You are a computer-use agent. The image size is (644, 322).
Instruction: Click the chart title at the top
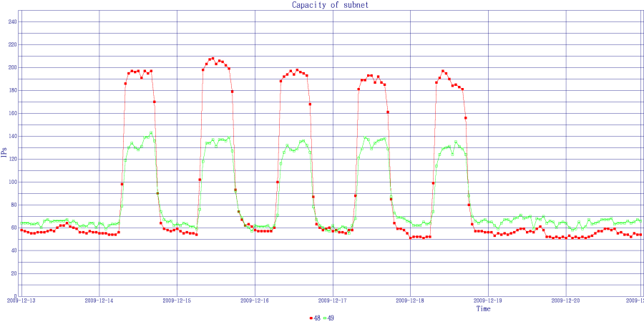click(x=330, y=5)
